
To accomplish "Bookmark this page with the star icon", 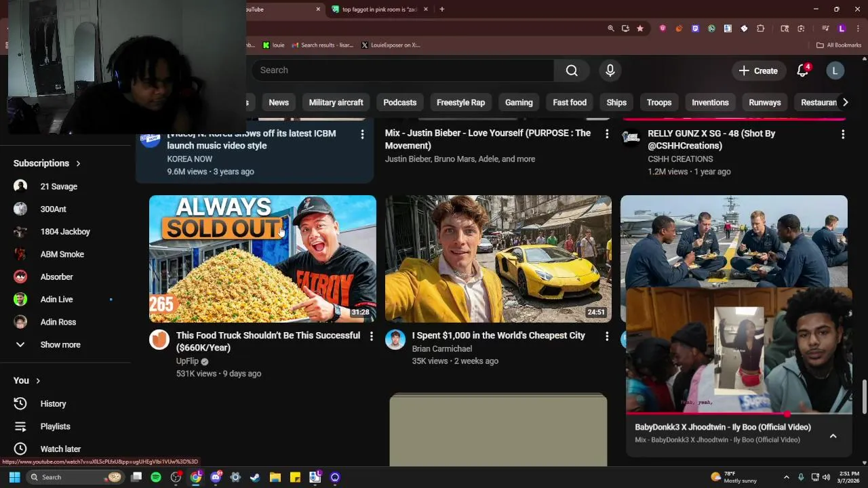I will 640,28.
